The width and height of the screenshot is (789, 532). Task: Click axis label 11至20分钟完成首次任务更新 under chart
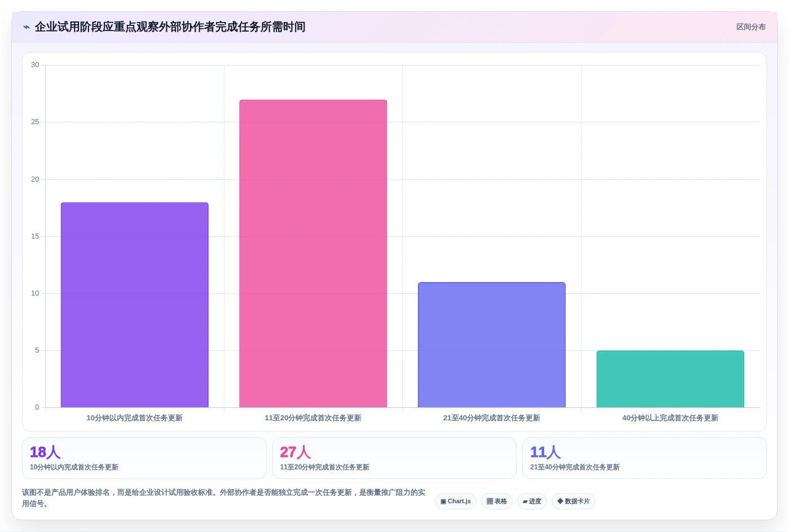[313, 418]
